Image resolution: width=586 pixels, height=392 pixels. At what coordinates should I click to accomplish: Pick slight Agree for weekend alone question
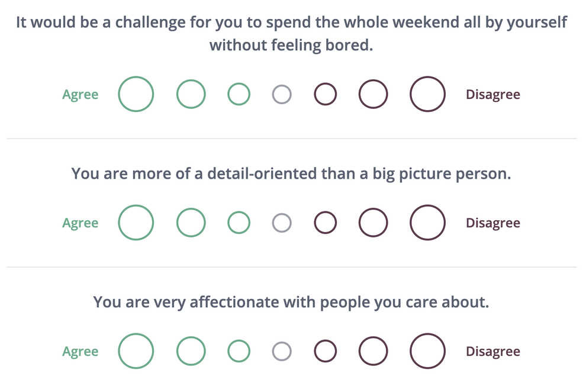(x=239, y=94)
